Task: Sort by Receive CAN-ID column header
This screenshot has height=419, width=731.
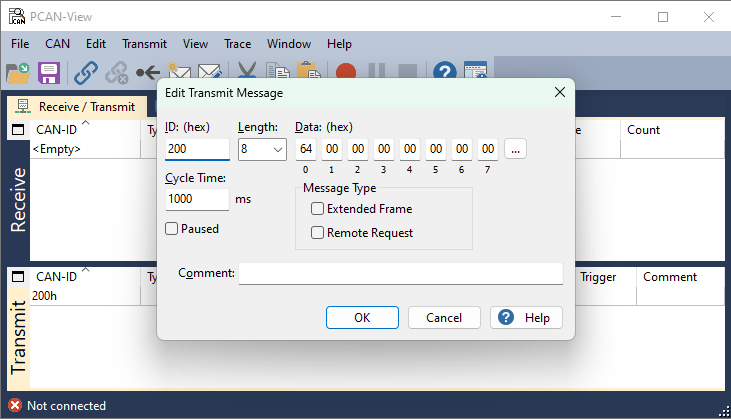Action: pyautogui.click(x=85, y=130)
